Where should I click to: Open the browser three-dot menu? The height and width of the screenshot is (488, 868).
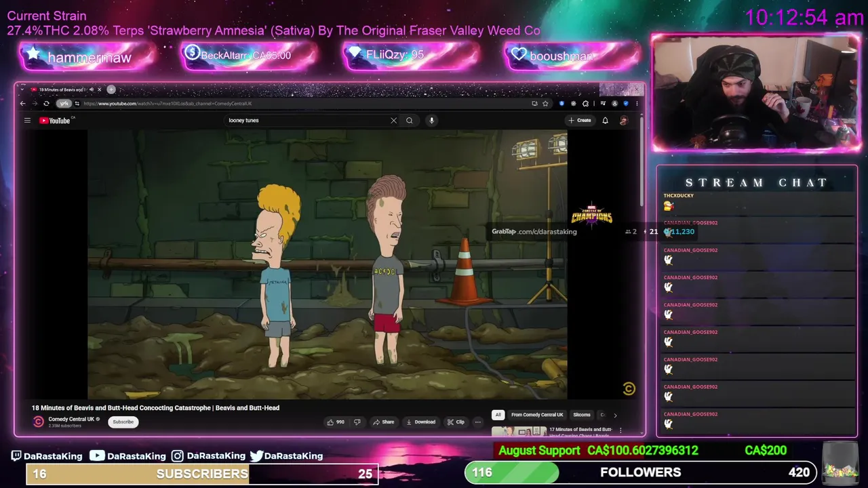point(637,104)
